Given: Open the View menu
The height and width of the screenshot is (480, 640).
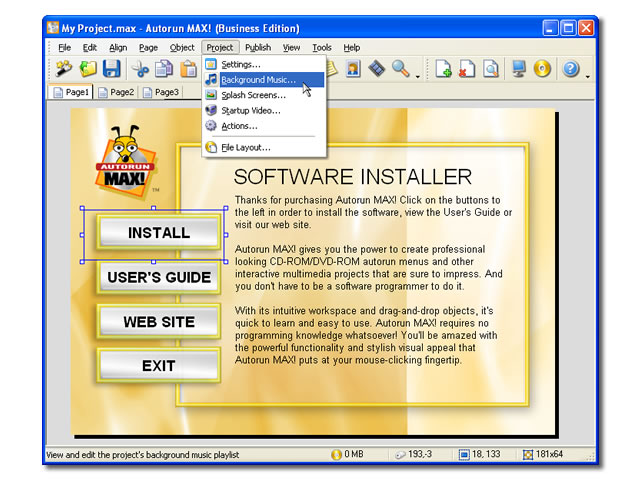Looking at the screenshot, I should 291,48.
